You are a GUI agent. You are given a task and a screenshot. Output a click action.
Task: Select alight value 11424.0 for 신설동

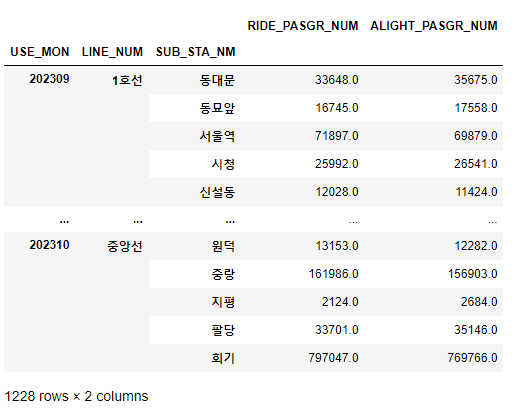pos(476,192)
